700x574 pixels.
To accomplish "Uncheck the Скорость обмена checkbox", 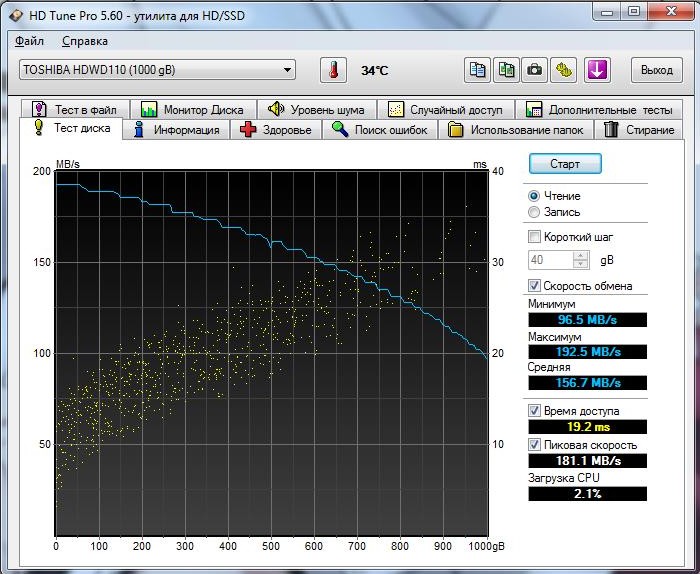I will [x=534, y=286].
